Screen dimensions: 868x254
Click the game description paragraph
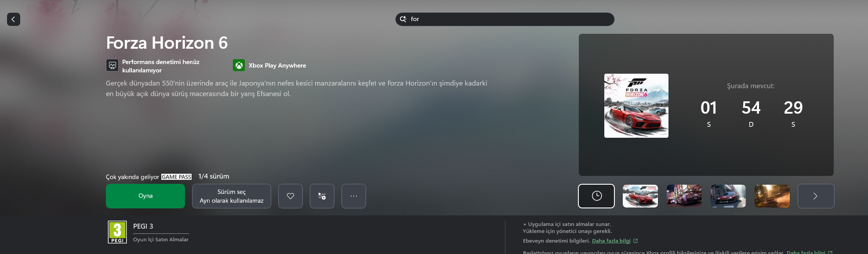(297, 88)
